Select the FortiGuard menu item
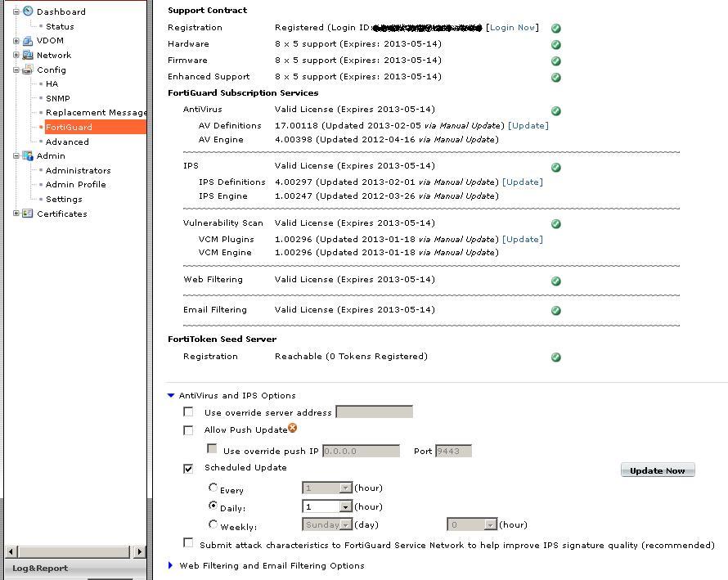728x580 pixels. 96,127
